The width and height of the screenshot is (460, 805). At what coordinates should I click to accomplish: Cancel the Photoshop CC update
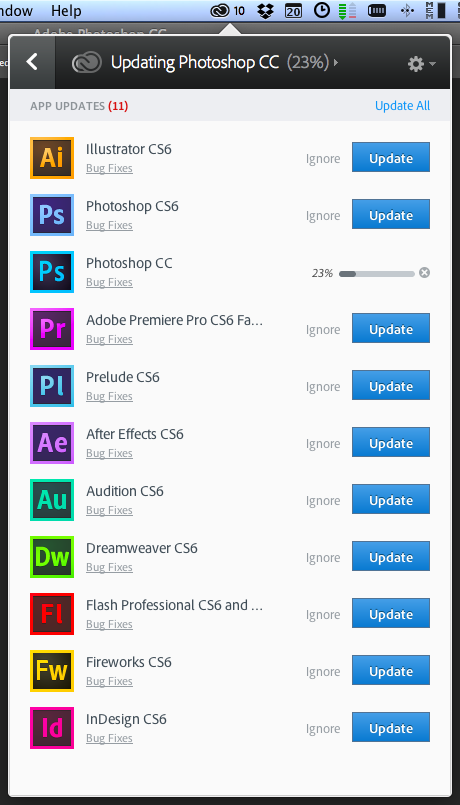[x=424, y=273]
